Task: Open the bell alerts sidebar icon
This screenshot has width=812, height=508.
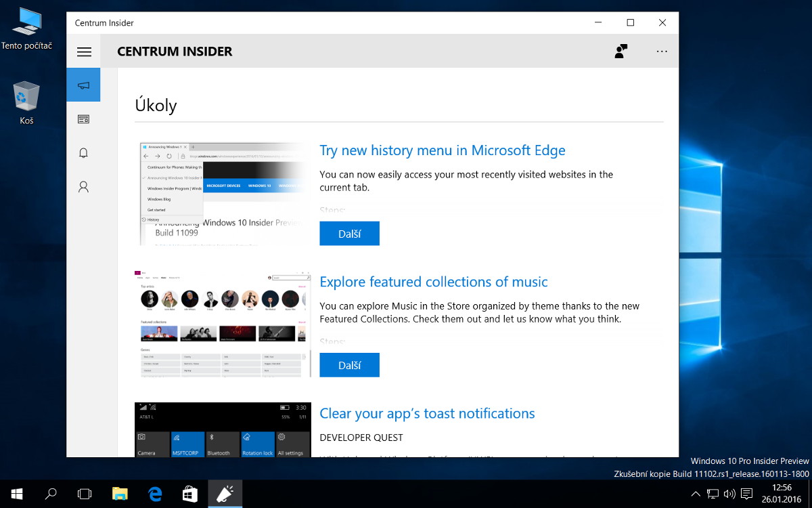Action: [x=83, y=153]
